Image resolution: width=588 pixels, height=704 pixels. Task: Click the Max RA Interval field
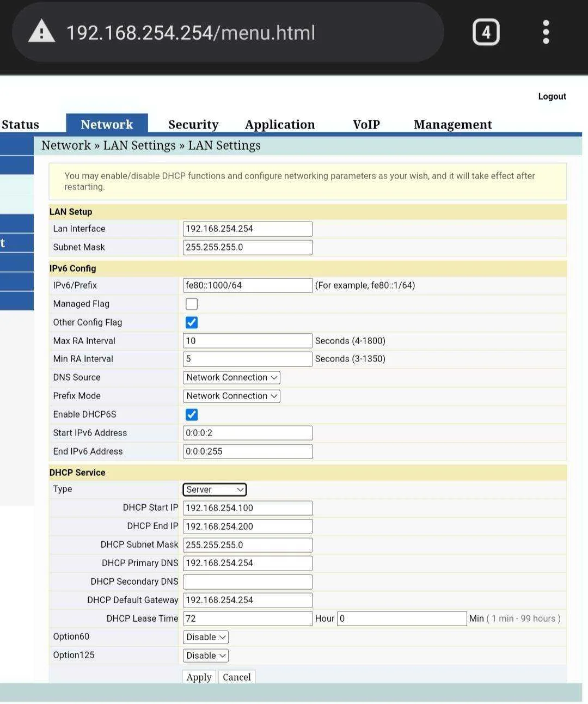pyautogui.click(x=248, y=341)
